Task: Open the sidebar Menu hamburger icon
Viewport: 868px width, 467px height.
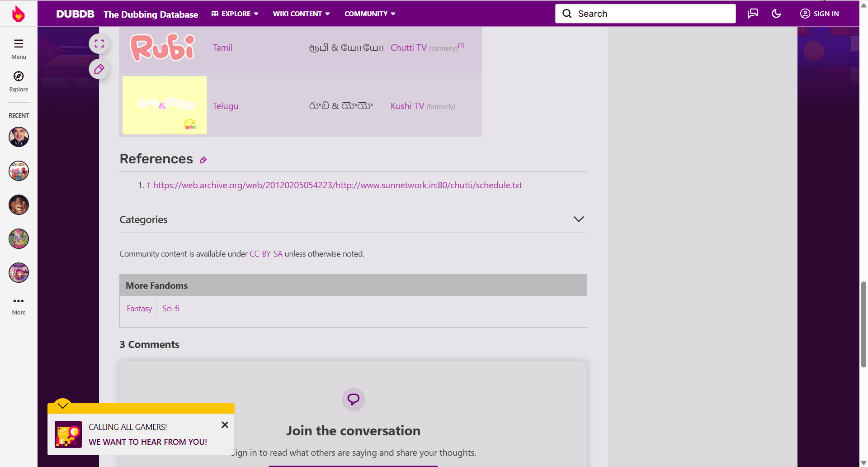Action: coord(19,43)
